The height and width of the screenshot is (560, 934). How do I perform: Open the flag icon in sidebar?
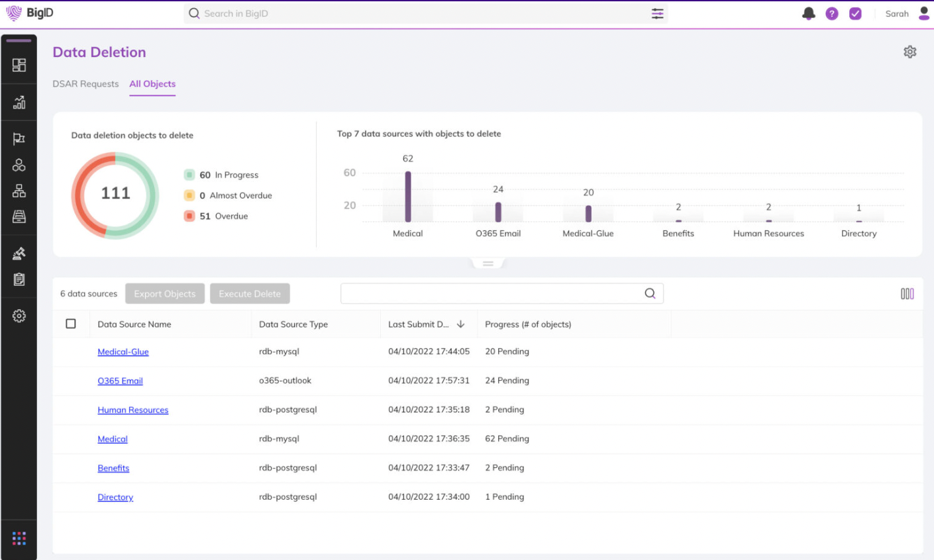(19, 139)
